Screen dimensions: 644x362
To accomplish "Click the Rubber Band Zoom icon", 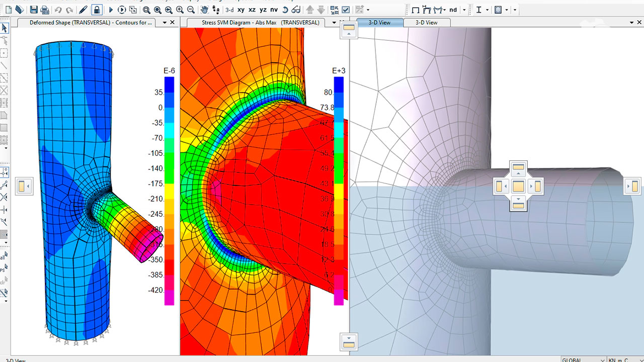I will point(146,10).
